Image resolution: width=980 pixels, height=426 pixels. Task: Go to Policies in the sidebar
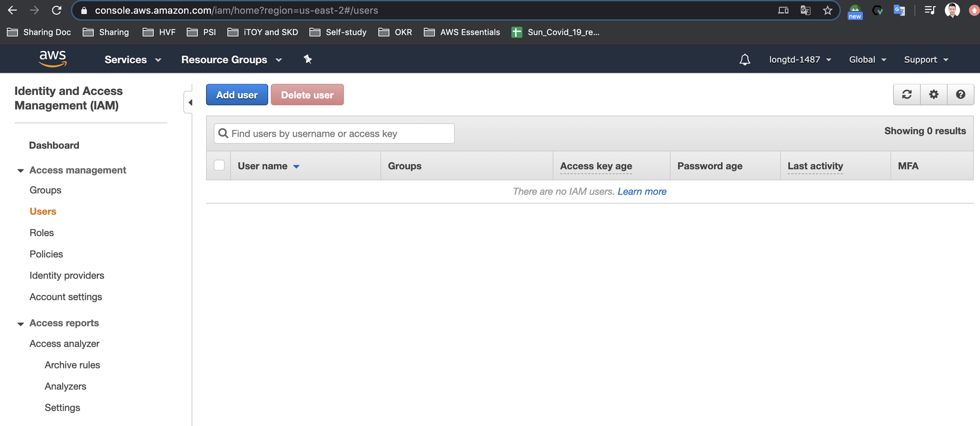[46, 254]
